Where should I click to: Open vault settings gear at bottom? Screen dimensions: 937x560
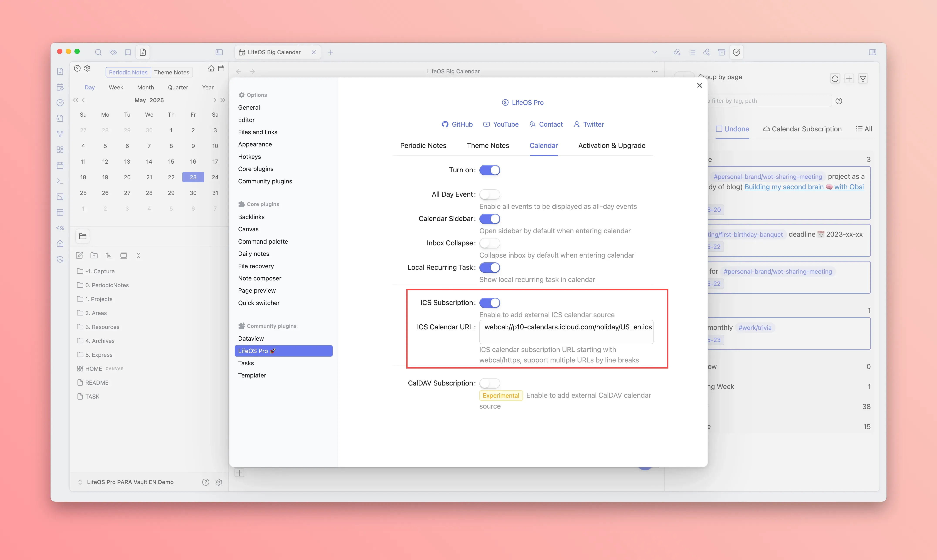tap(219, 482)
